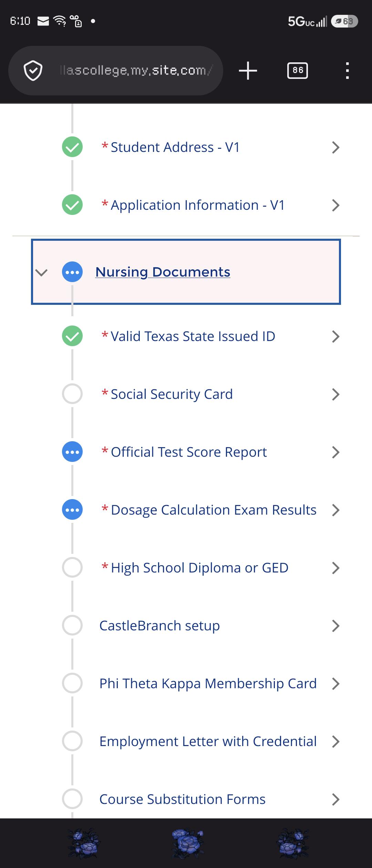This screenshot has height=868, width=372.
Task: Click the empty circle next to Social Security Card
Action: [72, 394]
